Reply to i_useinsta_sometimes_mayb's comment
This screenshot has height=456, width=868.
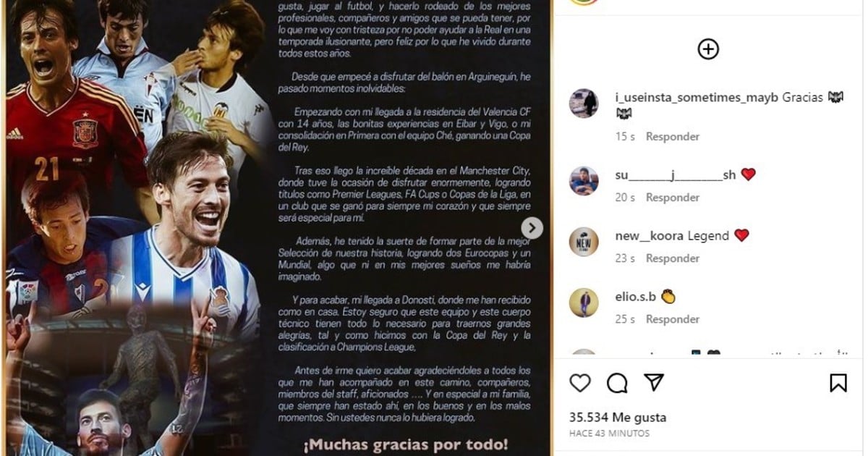673,136
